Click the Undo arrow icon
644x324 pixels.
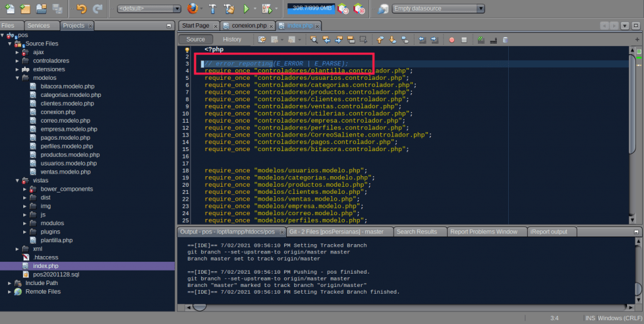coord(81,9)
